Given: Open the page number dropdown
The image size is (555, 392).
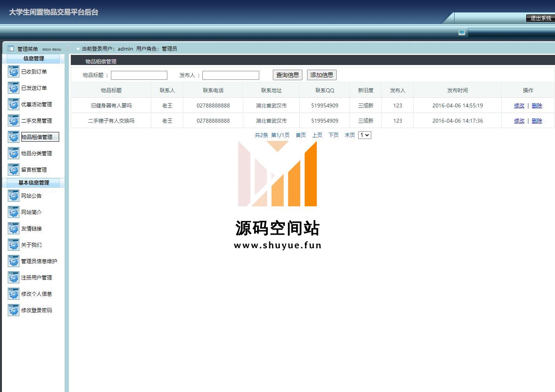Looking at the screenshot, I should pyautogui.click(x=365, y=135).
